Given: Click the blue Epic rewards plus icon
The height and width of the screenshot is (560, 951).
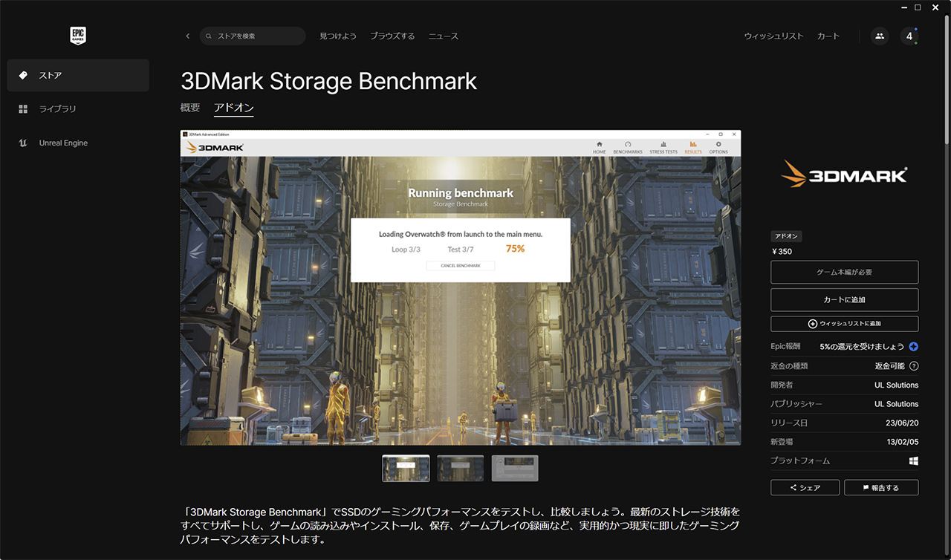Looking at the screenshot, I should [x=914, y=347].
